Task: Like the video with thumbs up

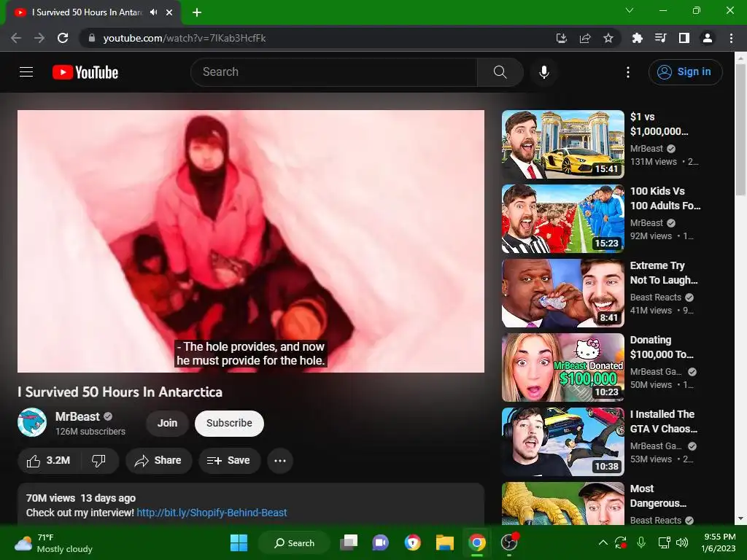Action: (49, 461)
